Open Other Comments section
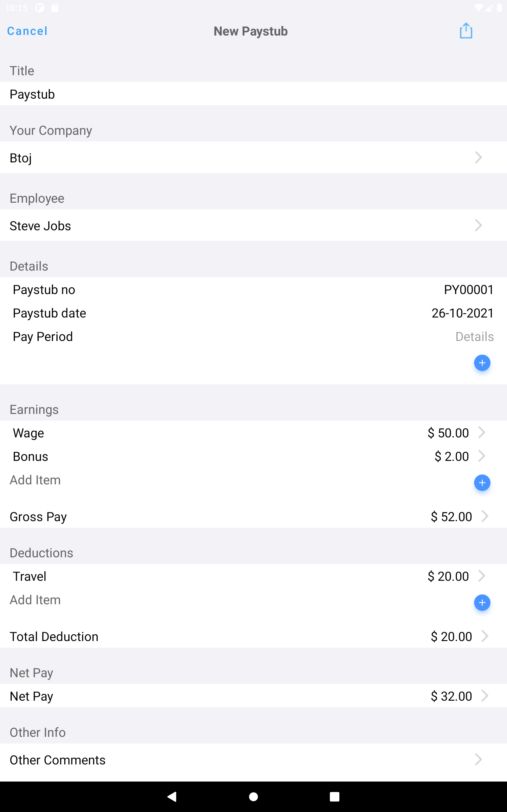The width and height of the screenshot is (507, 812). pyautogui.click(x=253, y=760)
